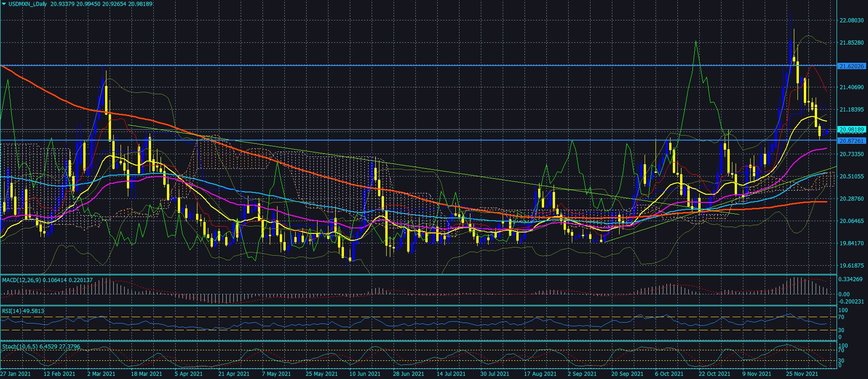
Task: Click the 10 Jun 2021 date marker
Action: pos(365,374)
